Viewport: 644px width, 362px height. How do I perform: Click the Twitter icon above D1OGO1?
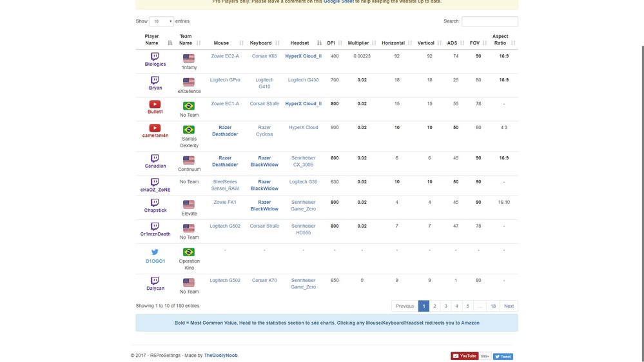pos(155,252)
